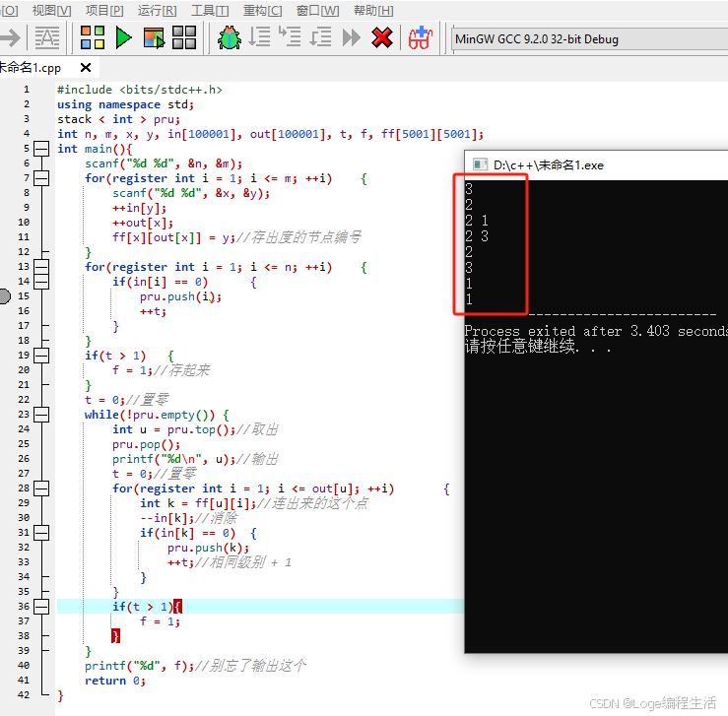
Task: Click the line return 0;
Action: [115, 681]
